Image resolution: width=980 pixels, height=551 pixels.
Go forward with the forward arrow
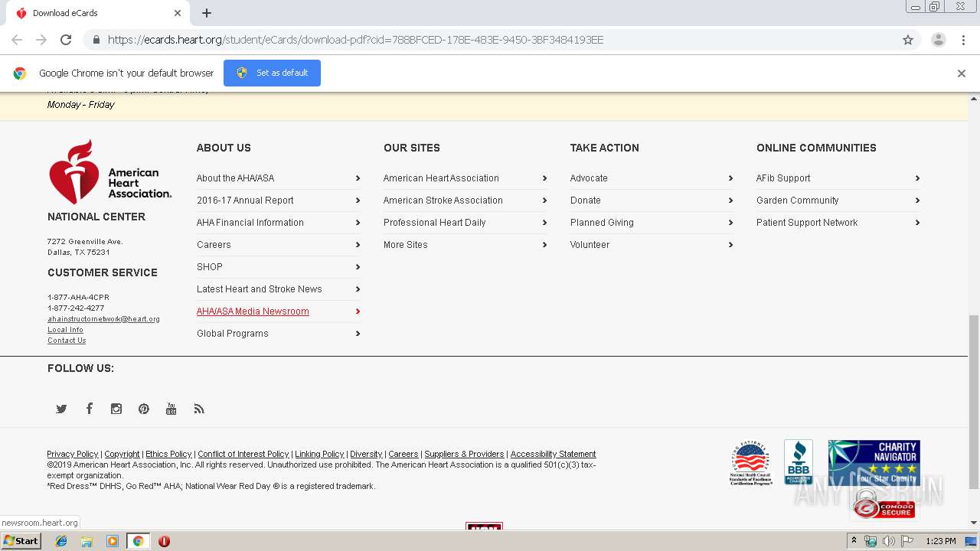click(41, 40)
